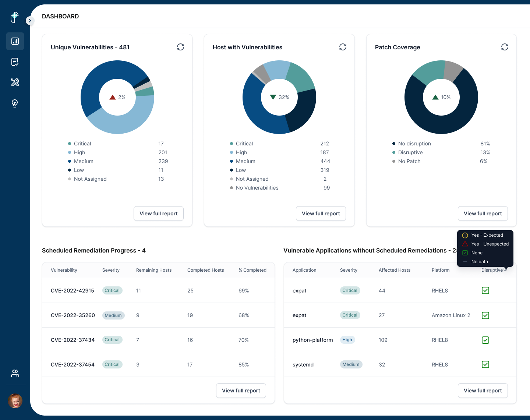Select CVE-2022-42915 in remediation table
The image size is (530, 420).
click(x=73, y=290)
